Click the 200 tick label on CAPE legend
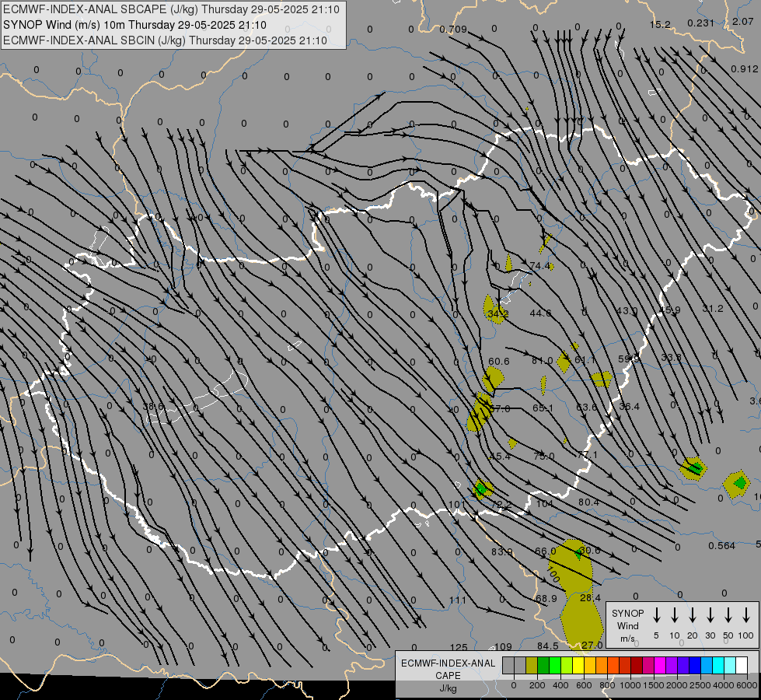Image resolution: width=761 pixels, height=700 pixels. point(537,685)
